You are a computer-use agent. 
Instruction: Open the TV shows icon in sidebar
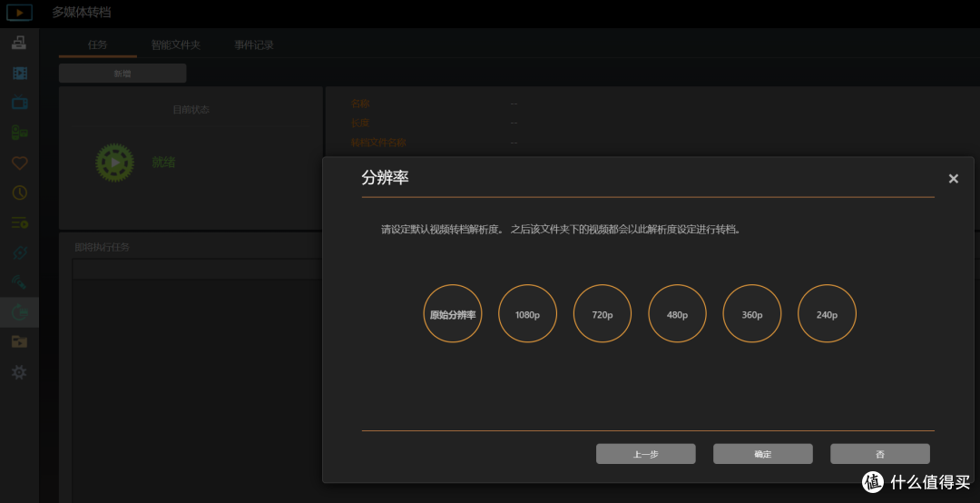point(19,102)
